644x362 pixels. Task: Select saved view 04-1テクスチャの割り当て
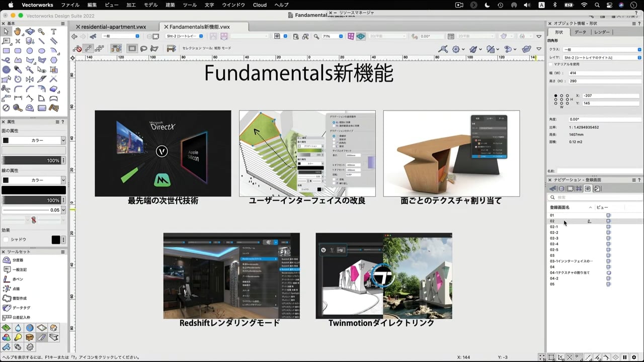570,273
